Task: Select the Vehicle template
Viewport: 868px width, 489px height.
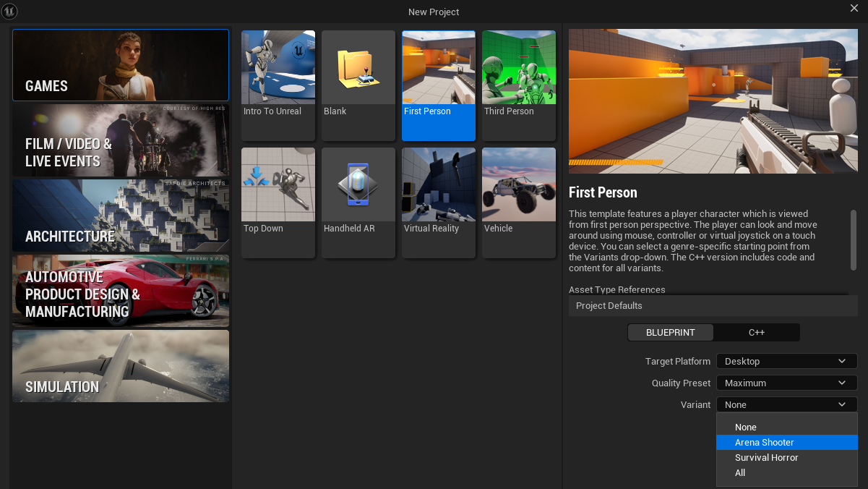Action: [x=519, y=203]
